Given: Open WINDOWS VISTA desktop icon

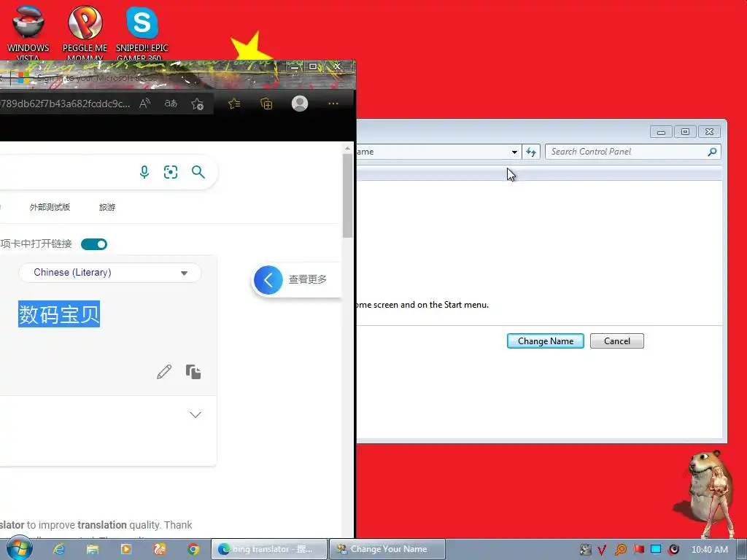Looking at the screenshot, I should (x=28, y=32).
